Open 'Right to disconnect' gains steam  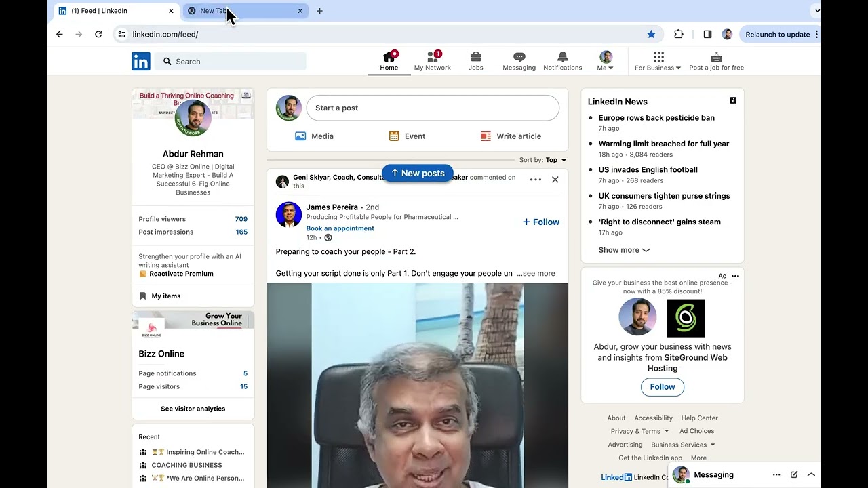pos(660,222)
